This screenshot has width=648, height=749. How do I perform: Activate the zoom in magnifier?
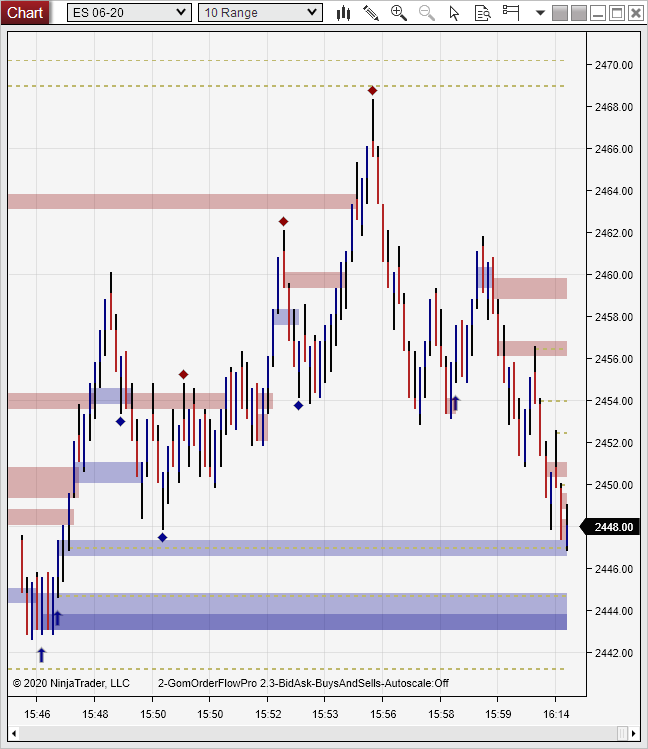[399, 13]
